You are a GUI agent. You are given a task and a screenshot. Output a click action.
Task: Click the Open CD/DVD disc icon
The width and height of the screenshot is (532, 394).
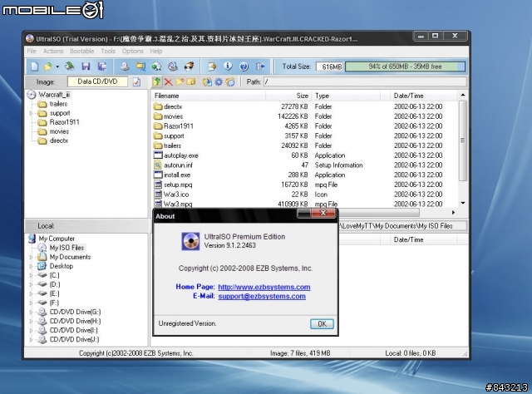point(70,66)
